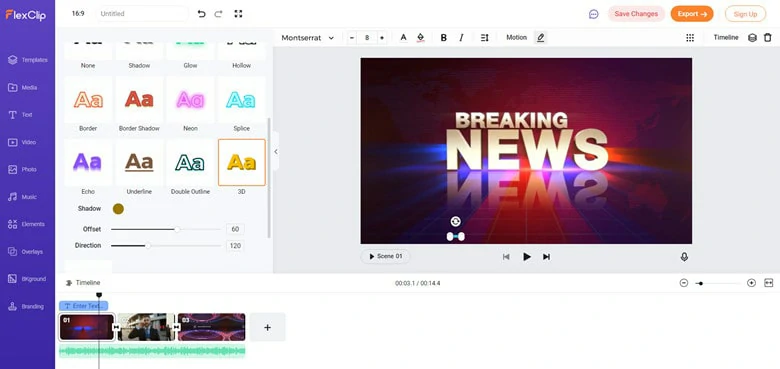780x369 pixels.
Task: Open the chat feedback icon
Action: coord(593,14)
